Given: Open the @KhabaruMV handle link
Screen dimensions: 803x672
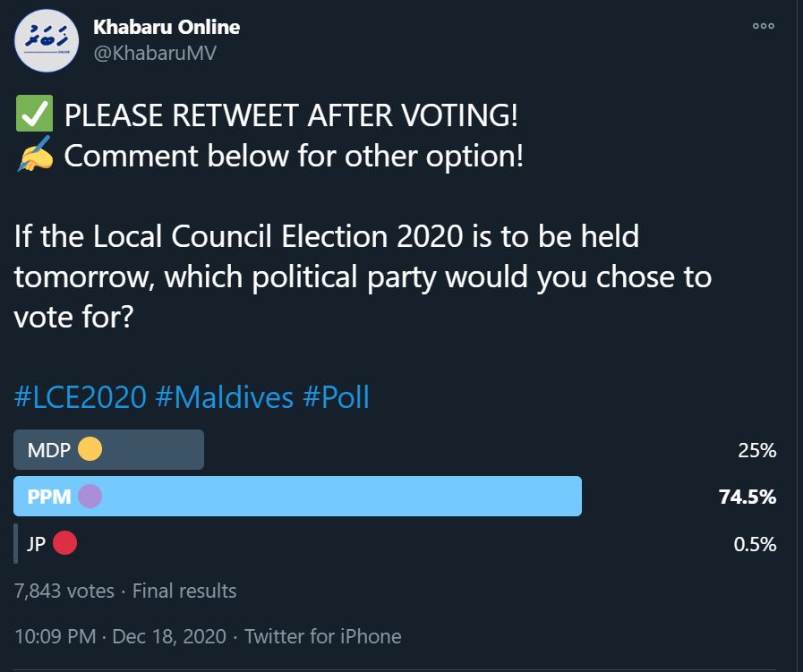Looking at the screenshot, I should (155, 54).
